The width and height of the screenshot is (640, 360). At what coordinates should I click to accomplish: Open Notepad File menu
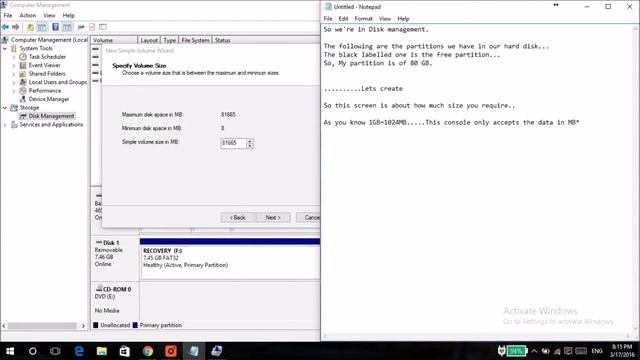328,19
